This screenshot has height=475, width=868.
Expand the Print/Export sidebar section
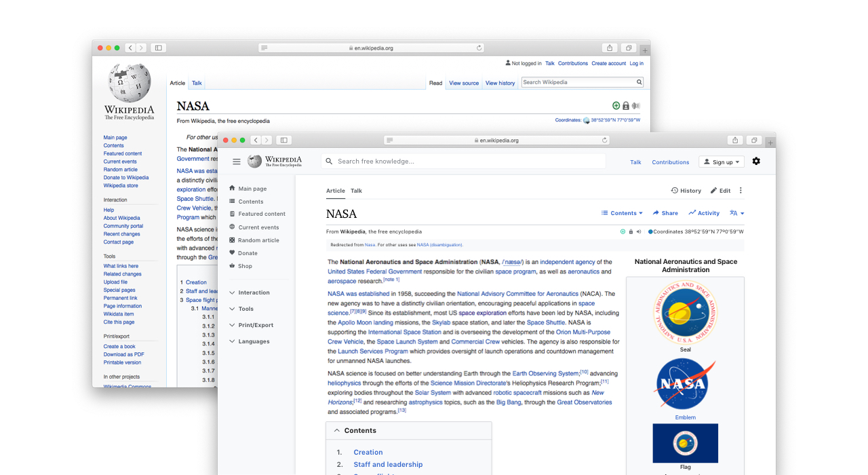(x=233, y=325)
